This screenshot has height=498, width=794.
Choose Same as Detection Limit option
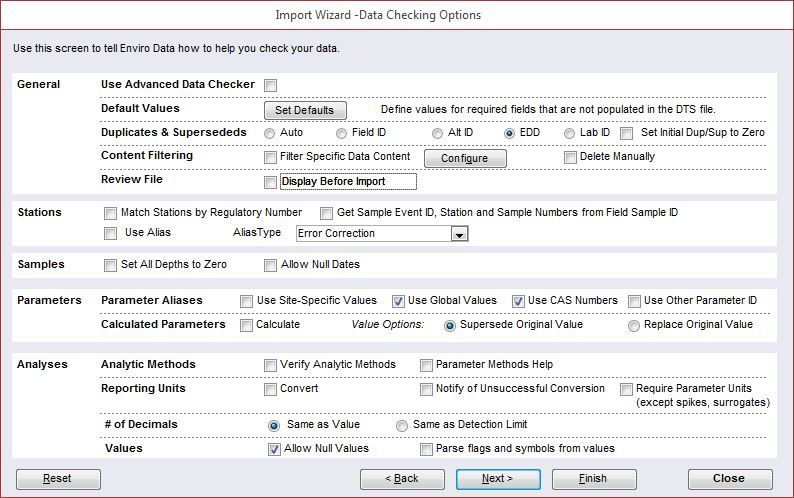click(x=402, y=426)
